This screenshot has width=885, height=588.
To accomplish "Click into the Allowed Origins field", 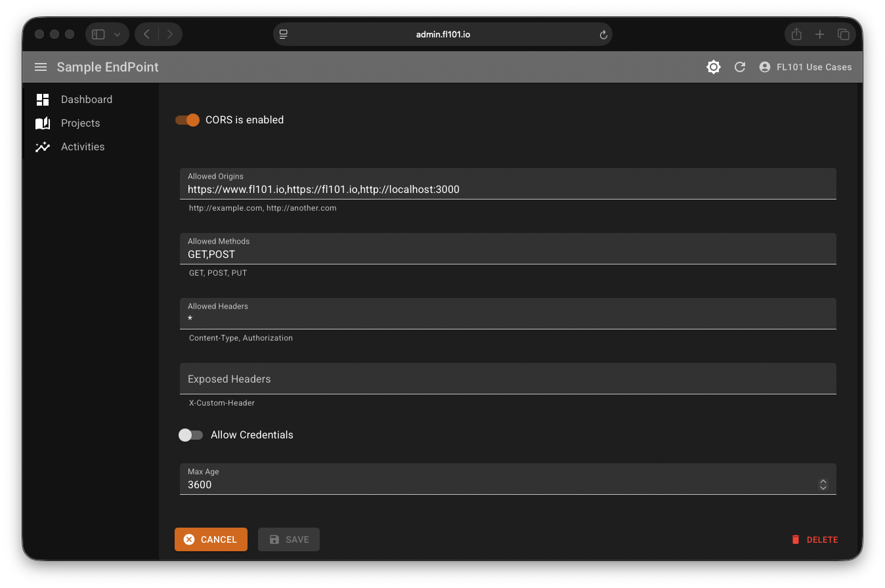I will click(x=507, y=190).
